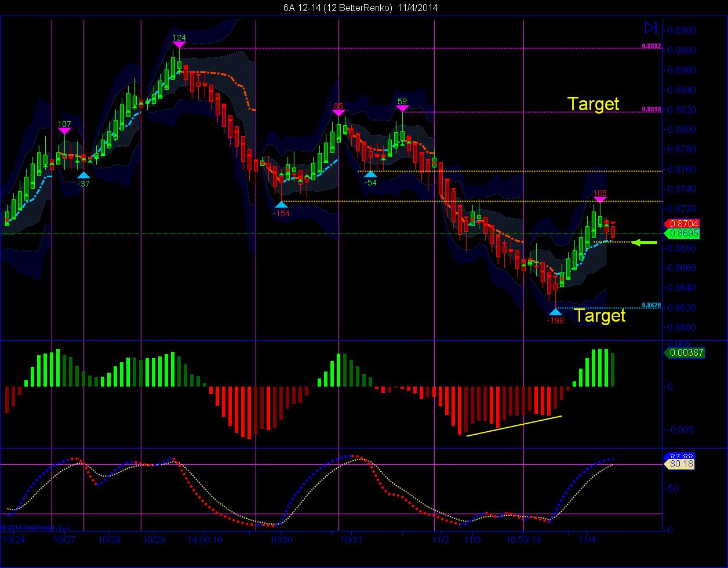
Task: Click the 0.8740 price axis label
Action: (682, 189)
